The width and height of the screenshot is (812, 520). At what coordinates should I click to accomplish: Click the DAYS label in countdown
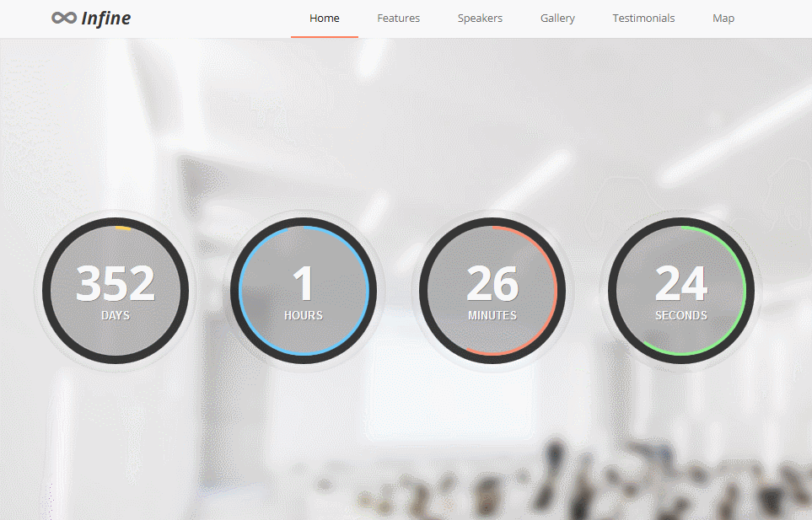click(x=116, y=315)
